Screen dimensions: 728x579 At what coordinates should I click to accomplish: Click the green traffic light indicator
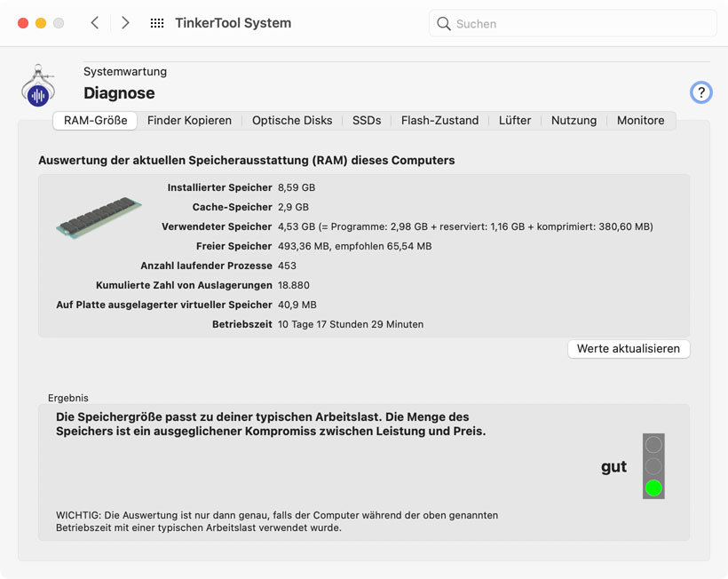coord(653,488)
